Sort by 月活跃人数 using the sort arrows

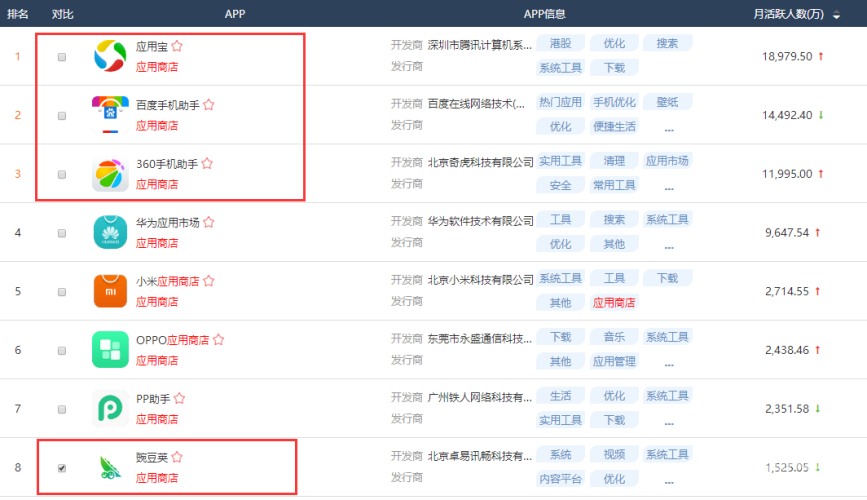(837, 15)
